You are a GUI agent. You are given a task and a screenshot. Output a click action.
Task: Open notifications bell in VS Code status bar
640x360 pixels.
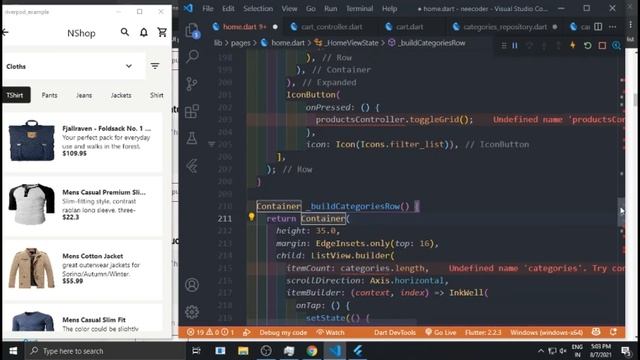point(613,332)
